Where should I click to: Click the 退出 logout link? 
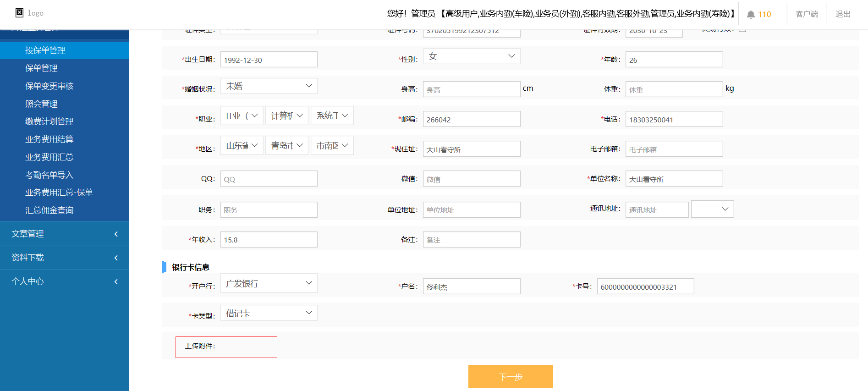point(843,14)
